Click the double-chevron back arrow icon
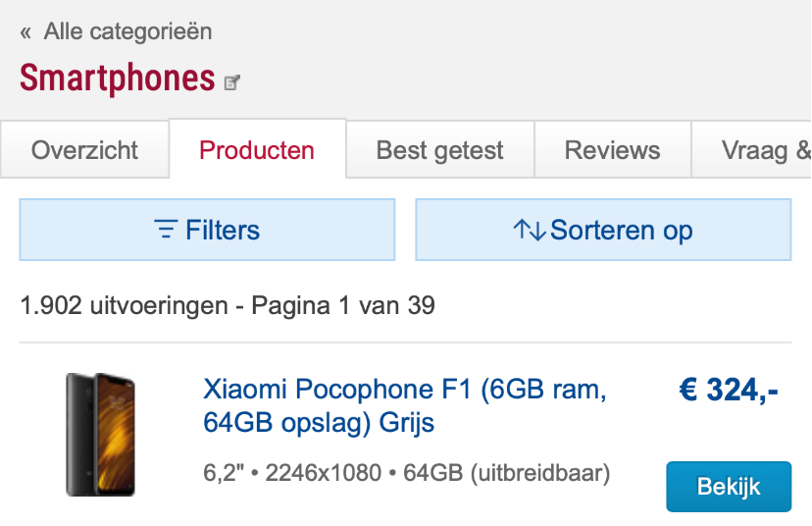The image size is (812, 526). click(25, 32)
